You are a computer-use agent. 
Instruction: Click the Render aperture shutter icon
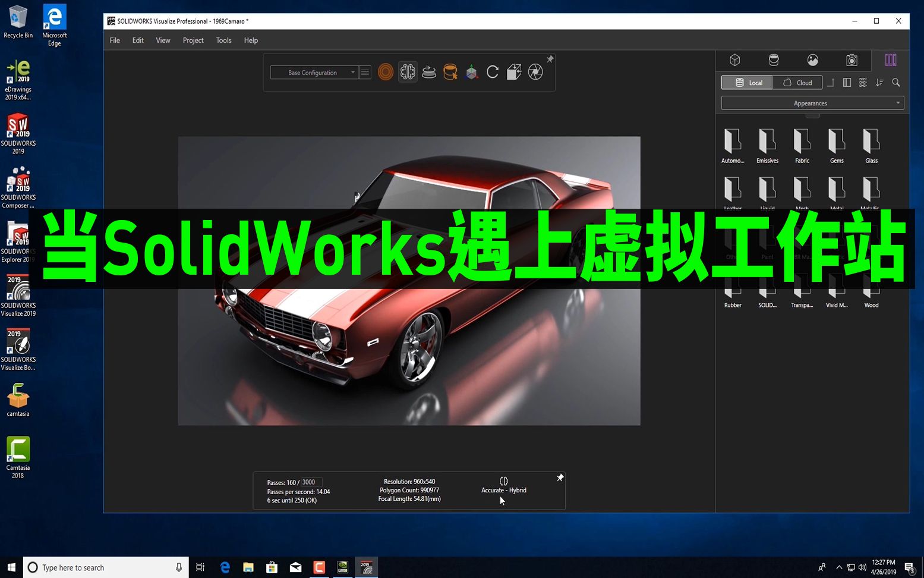535,73
